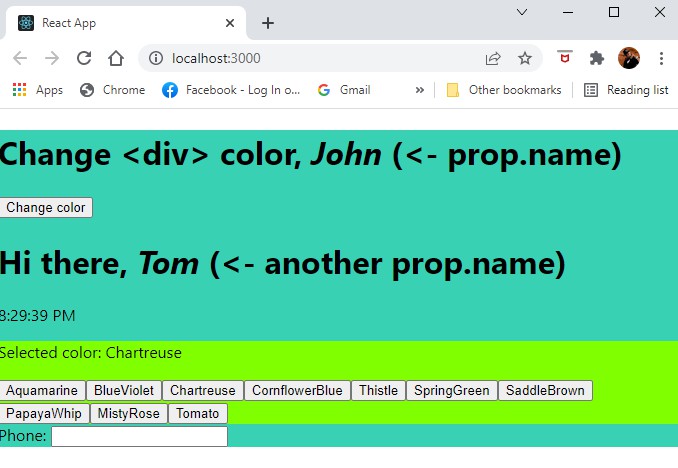
Task: Open the Gmail bookmark
Action: (x=344, y=90)
